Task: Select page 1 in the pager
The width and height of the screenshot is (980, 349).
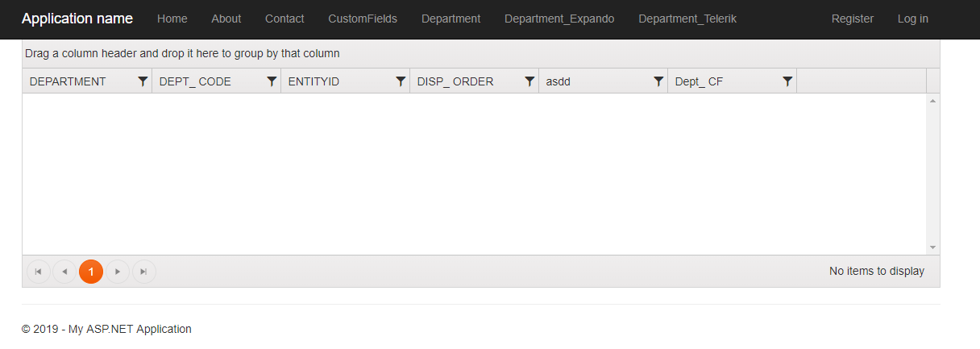Action: click(91, 272)
